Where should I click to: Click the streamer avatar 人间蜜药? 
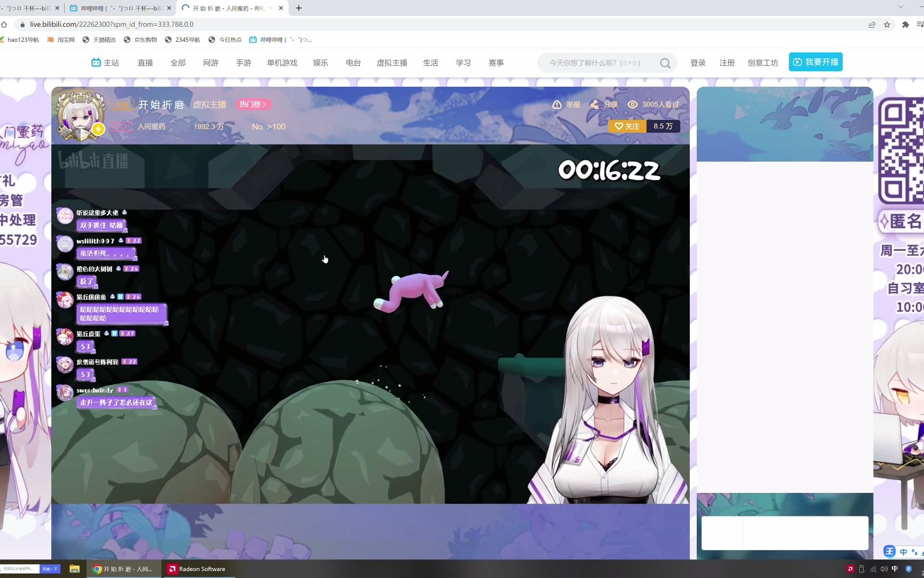coord(81,116)
